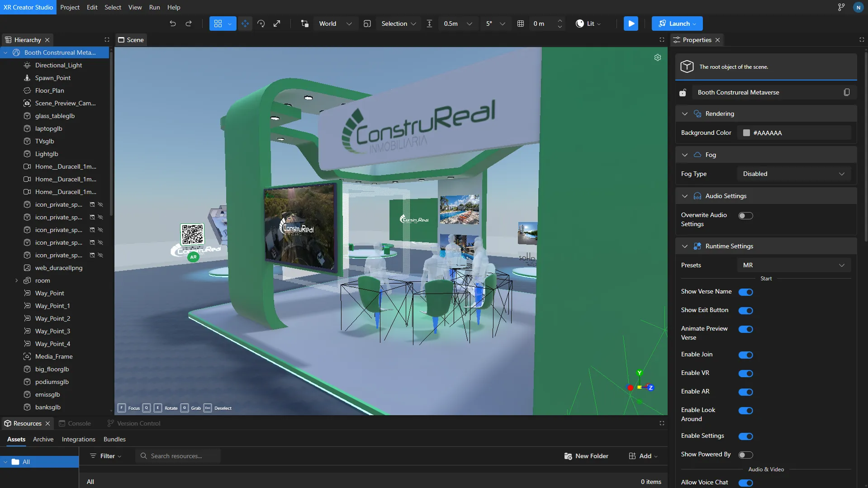Open the Integrations resources tab
868x488 pixels.
(79, 439)
